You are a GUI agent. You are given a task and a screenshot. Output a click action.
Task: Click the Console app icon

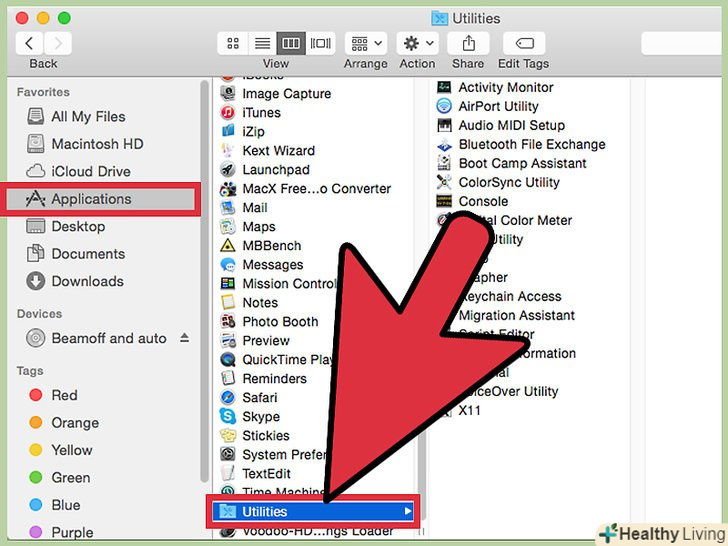pyautogui.click(x=444, y=201)
